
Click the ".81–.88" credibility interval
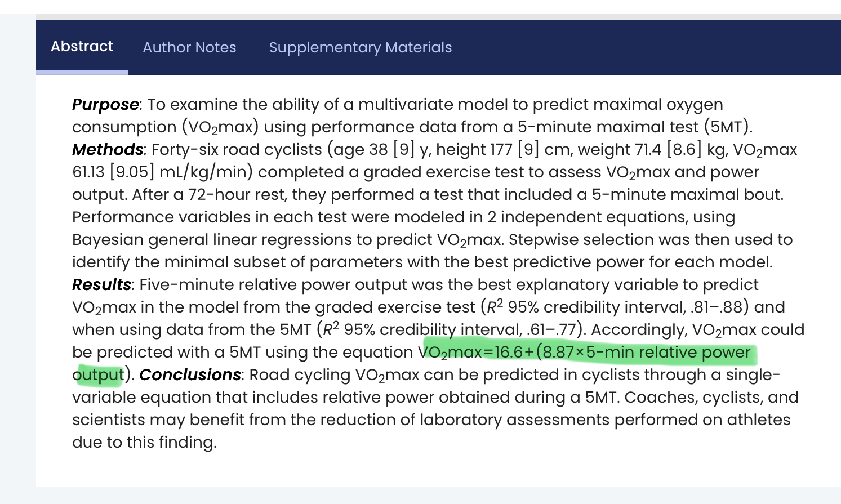(719, 307)
